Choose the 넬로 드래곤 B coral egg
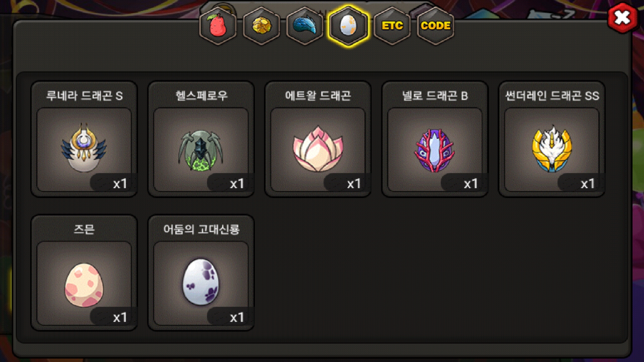Image resolution: width=644 pixels, height=362 pixels. point(435,150)
